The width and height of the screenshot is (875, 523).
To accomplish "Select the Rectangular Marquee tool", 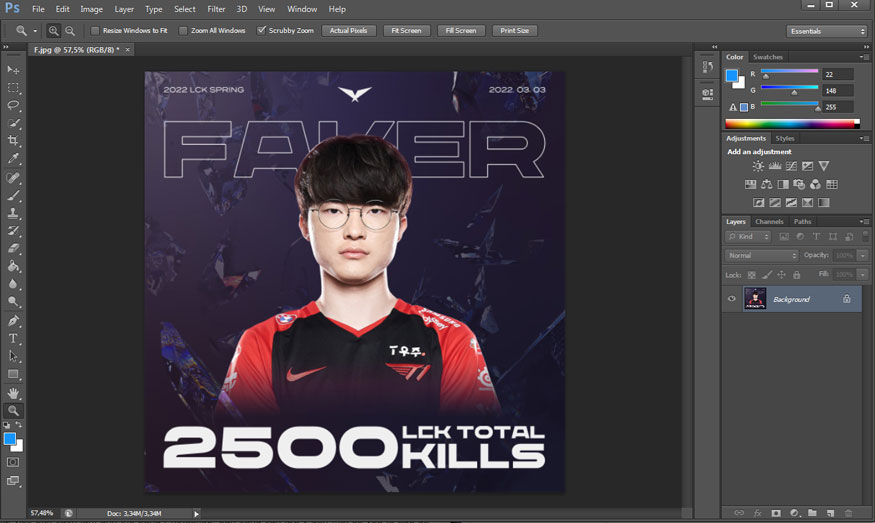I will [x=13, y=88].
